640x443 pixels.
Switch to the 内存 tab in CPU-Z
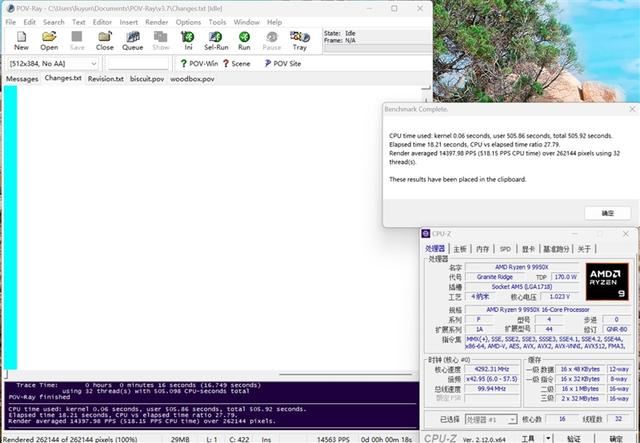pos(483,249)
